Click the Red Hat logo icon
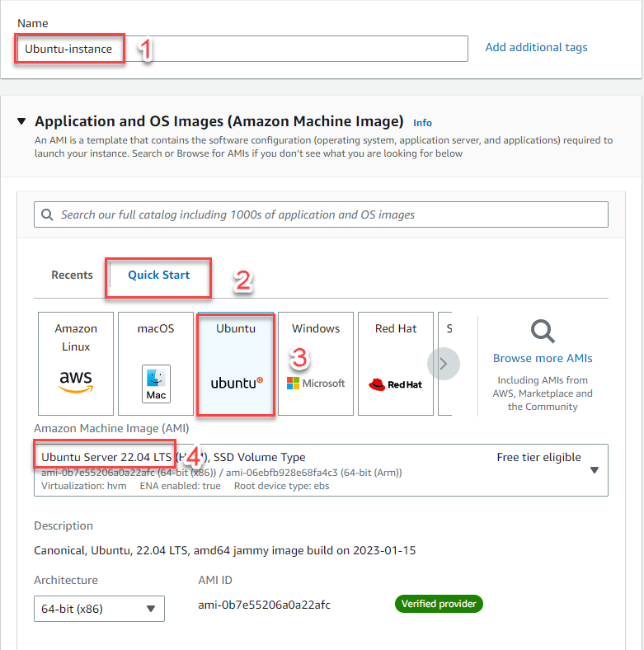Screen dimensions: 644x650 [x=395, y=384]
